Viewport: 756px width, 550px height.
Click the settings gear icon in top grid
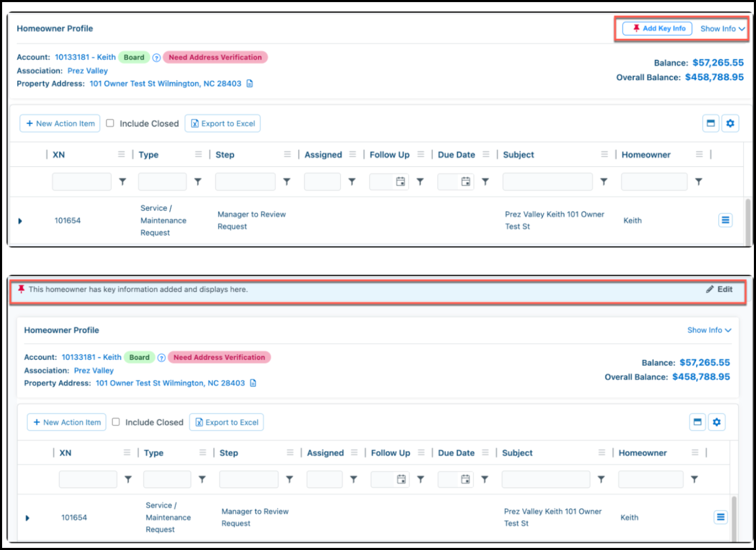click(x=730, y=123)
